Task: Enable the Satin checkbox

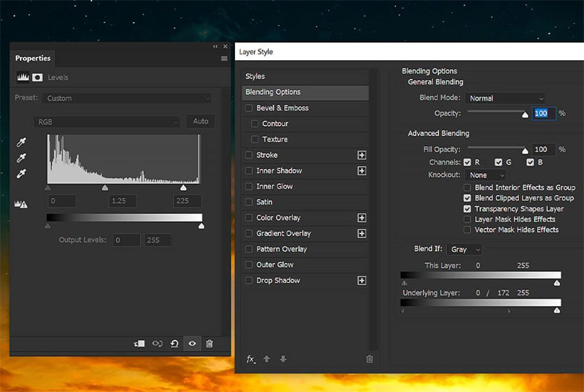Action: pos(249,202)
